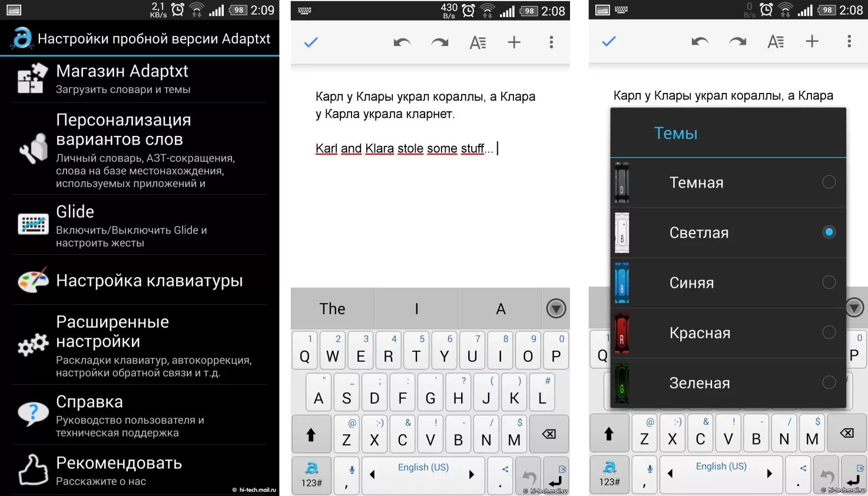This screenshot has width=868, height=496.
Task: Confirm with checkmark in middle editor toolbar
Action: coord(311,42)
